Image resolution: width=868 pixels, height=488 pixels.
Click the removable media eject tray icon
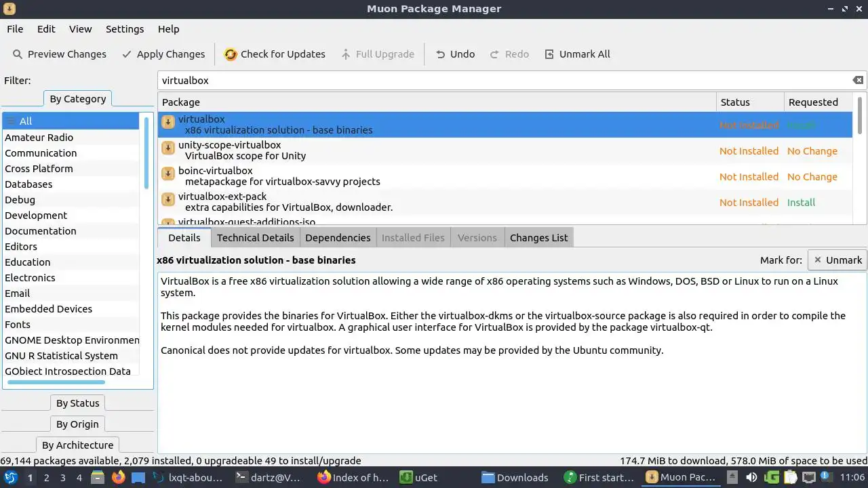point(732,477)
